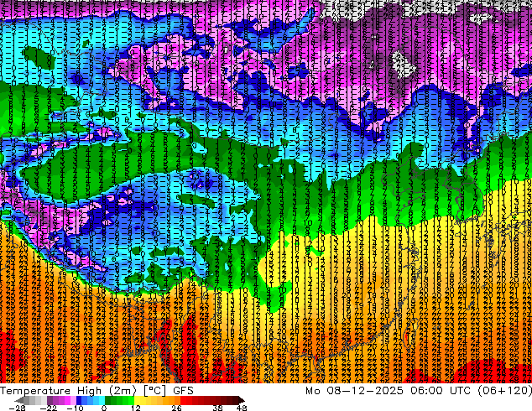Click the legend label '-22'
The height and width of the screenshot is (411, 532).
(48, 408)
